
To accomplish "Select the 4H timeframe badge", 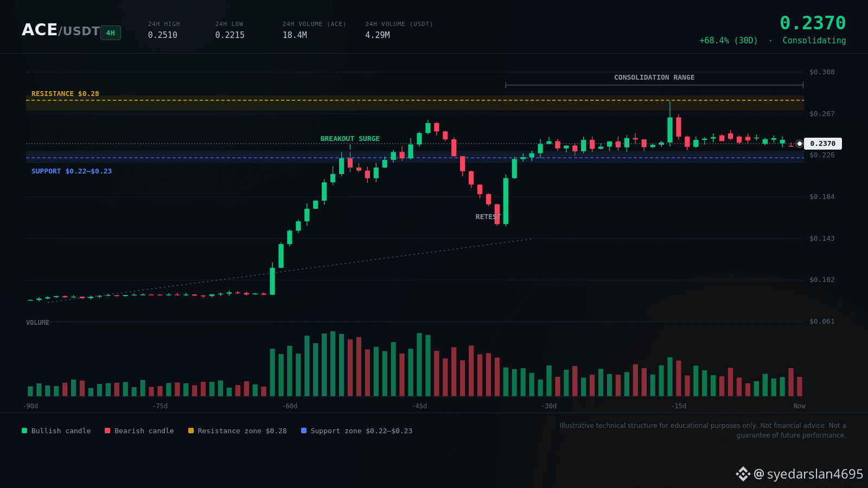I will click(111, 33).
